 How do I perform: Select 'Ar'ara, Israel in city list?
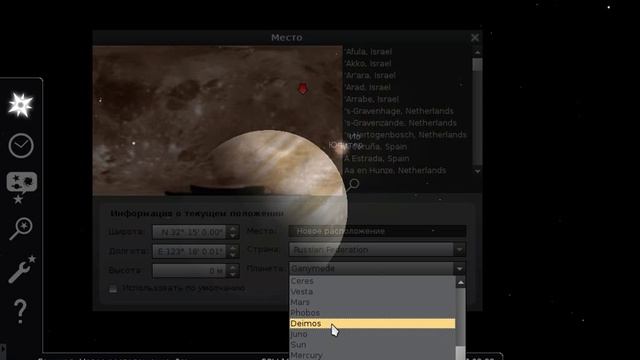(x=370, y=76)
